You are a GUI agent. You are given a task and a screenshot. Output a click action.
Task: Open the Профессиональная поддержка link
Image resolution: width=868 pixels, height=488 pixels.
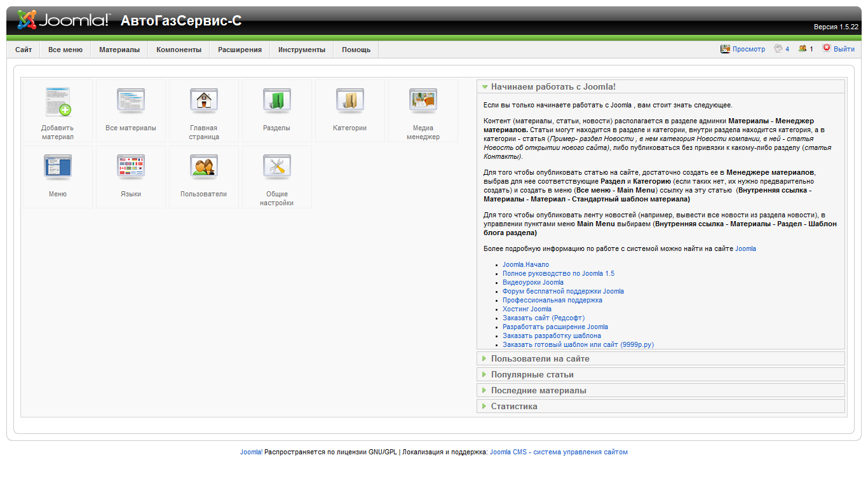(x=552, y=300)
